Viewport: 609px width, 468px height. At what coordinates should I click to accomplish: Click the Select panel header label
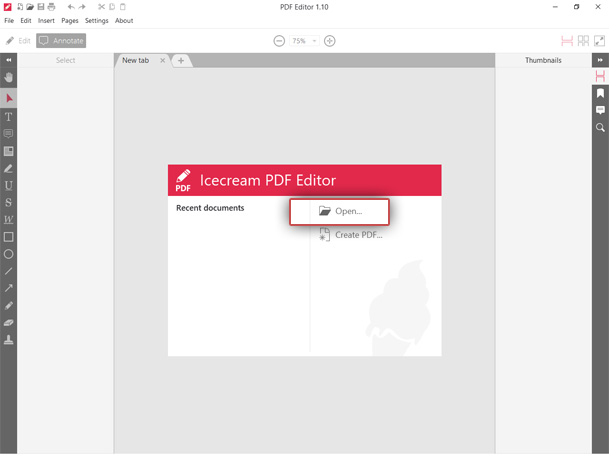click(65, 60)
